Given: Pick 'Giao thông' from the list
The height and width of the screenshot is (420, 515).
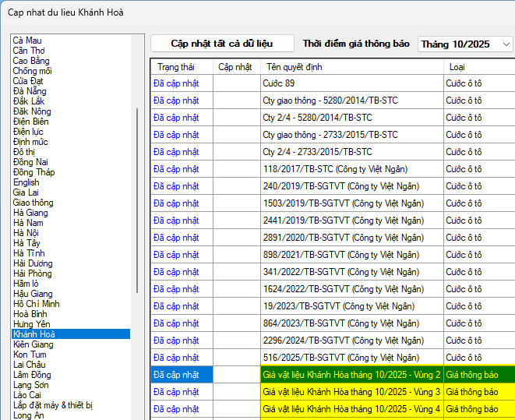Looking at the screenshot, I should (x=33, y=203).
